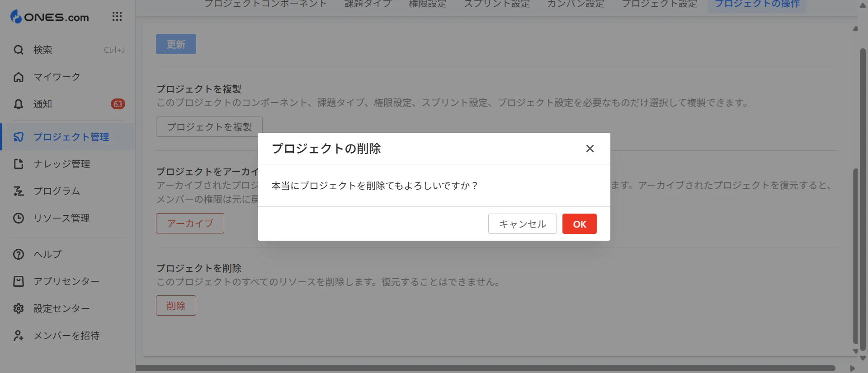Open the app grid launcher icon

click(117, 17)
